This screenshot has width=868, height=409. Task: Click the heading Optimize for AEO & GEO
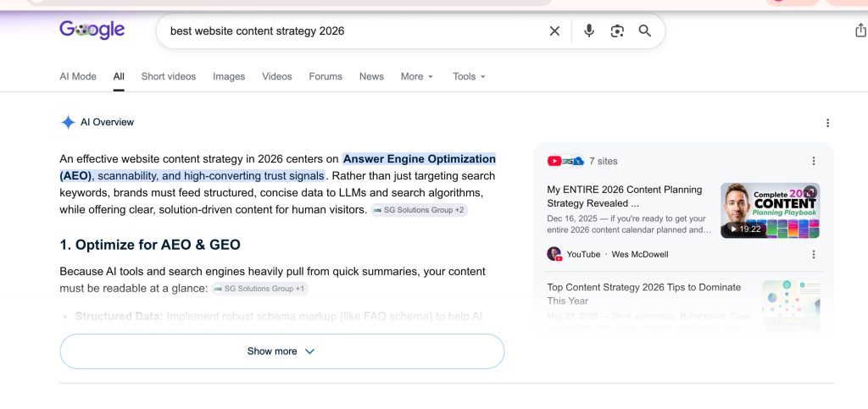pyautogui.click(x=150, y=245)
